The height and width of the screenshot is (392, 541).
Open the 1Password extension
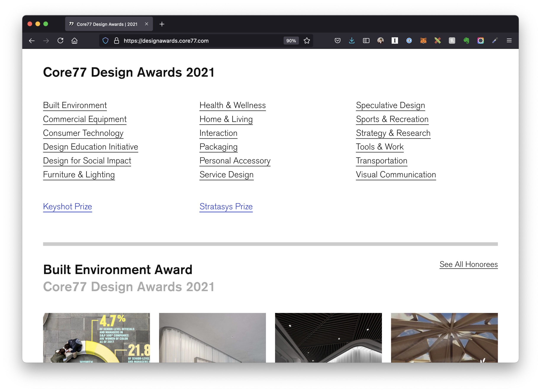409,41
